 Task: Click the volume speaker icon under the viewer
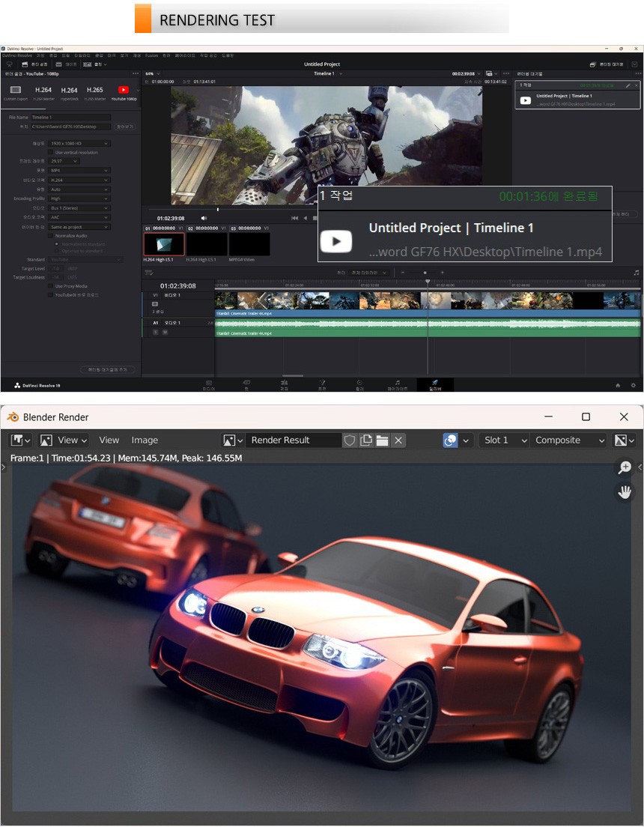(x=204, y=218)
